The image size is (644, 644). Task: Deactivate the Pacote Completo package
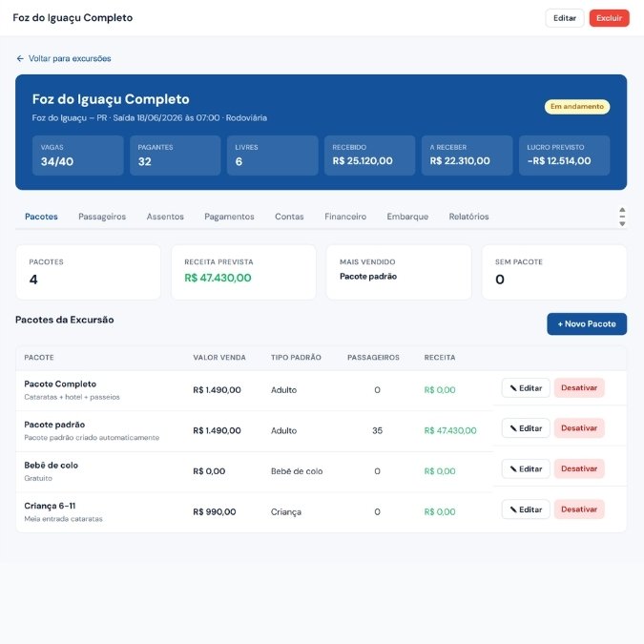(x=579, y=388)
